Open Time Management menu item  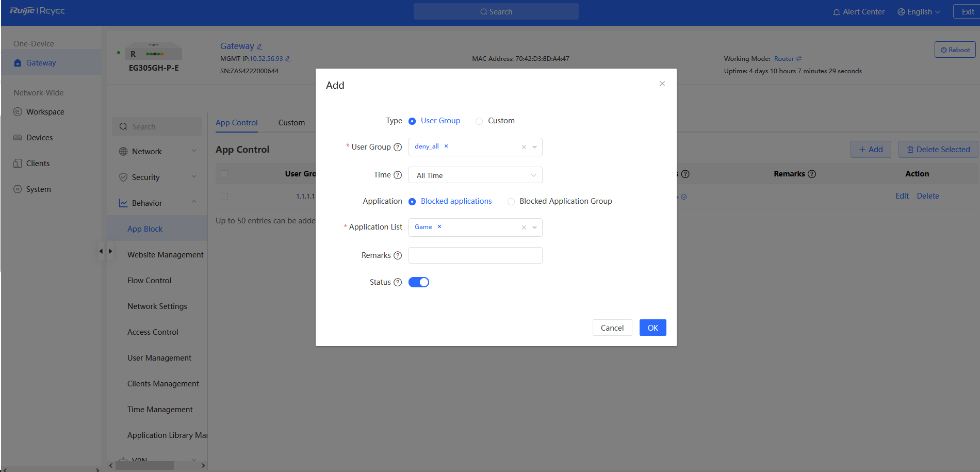click(160, 410)
